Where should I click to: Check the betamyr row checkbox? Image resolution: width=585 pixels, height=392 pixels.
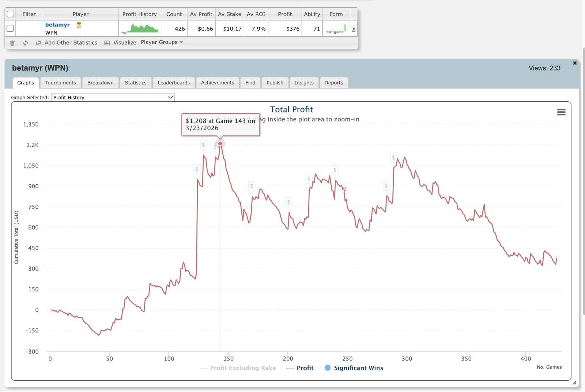click(10, 28)
